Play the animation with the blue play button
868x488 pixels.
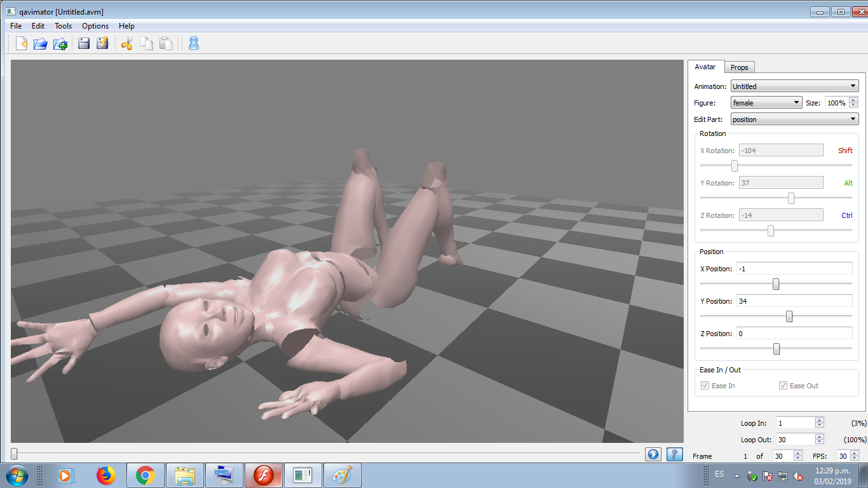(x=653, y=454)
